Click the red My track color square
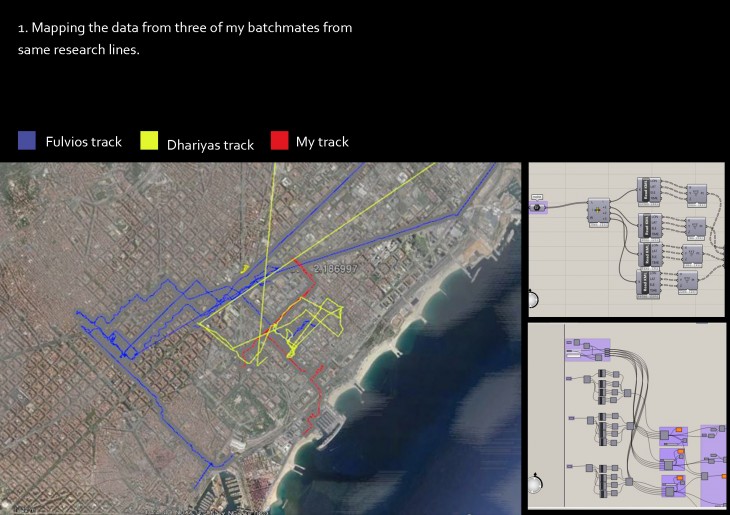 [279, 141]
